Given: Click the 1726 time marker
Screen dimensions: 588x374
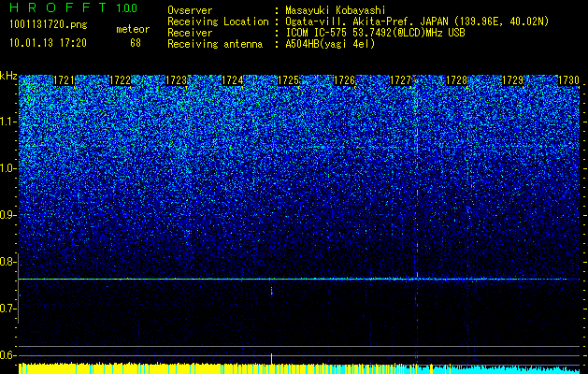Looking at the screenshot, I should click(344, 80).
